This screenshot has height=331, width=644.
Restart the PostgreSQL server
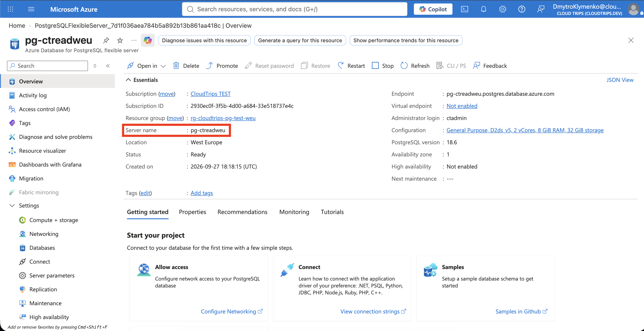tap(351, 66)
